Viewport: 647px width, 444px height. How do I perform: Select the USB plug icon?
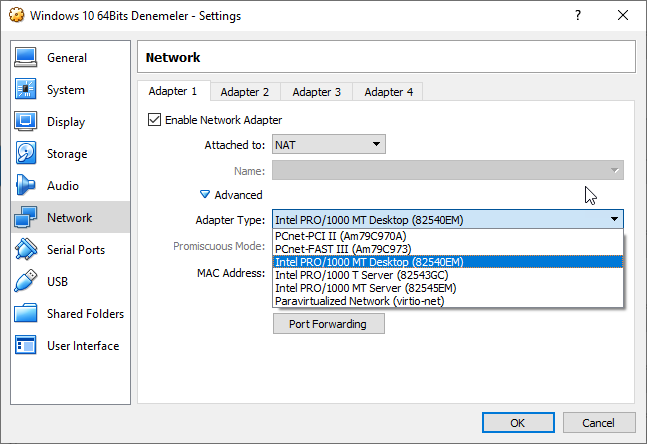click(x=26, y=281)
